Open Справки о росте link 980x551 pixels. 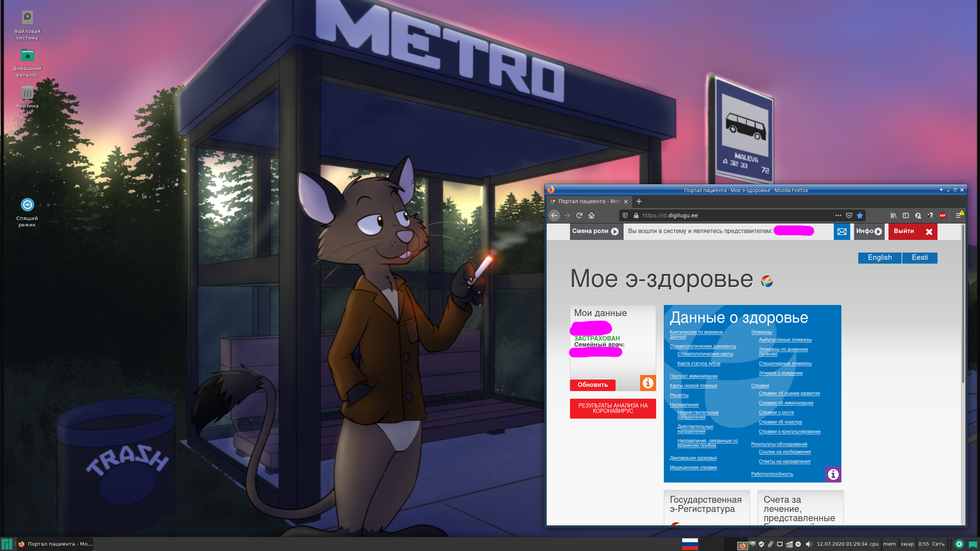776,412
